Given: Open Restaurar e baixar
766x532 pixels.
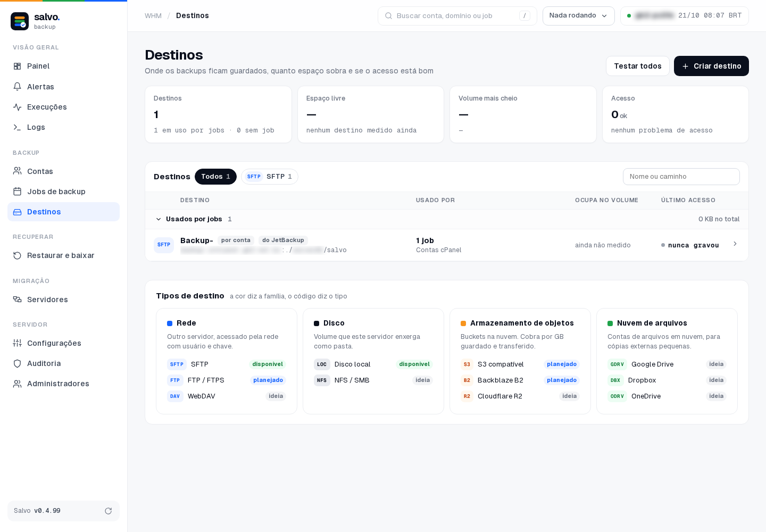Looking at the screenshot, I should pyautogui.click(x=63, y=255).
